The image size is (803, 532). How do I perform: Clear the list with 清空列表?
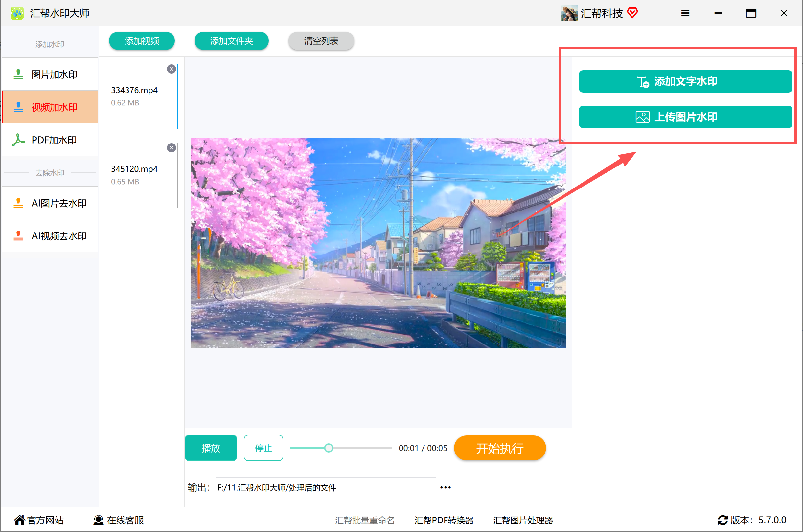tap(321, 41)
